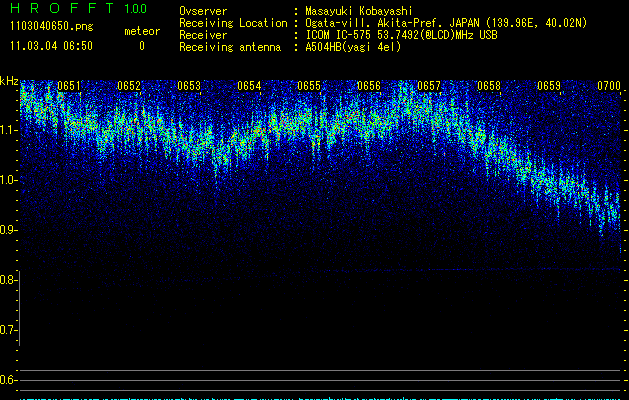Click the 1.1 frequency axis label

pyautogui.click(x=9, y=130)
